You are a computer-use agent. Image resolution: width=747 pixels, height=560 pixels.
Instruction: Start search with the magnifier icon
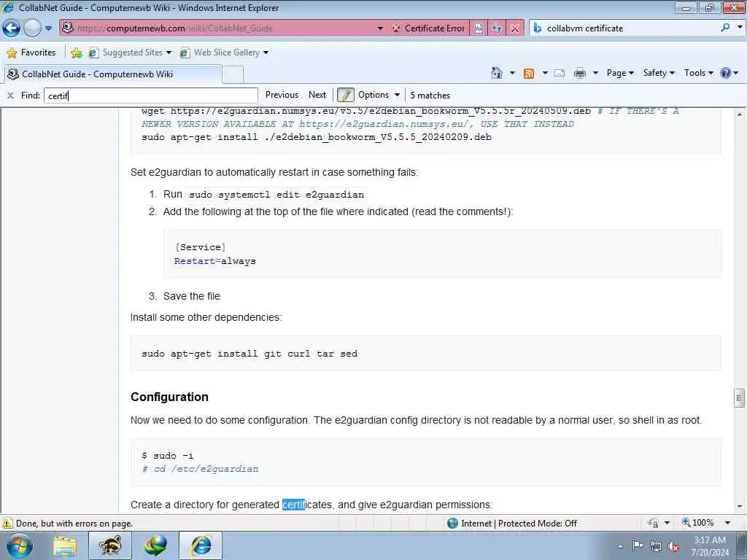[725, 28]
